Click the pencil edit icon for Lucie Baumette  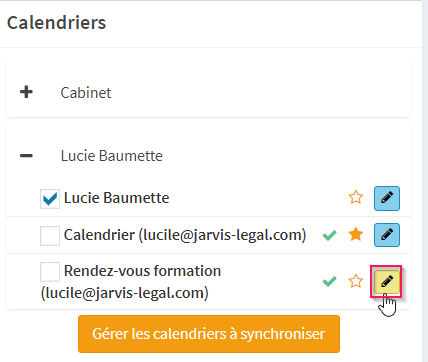387,198
